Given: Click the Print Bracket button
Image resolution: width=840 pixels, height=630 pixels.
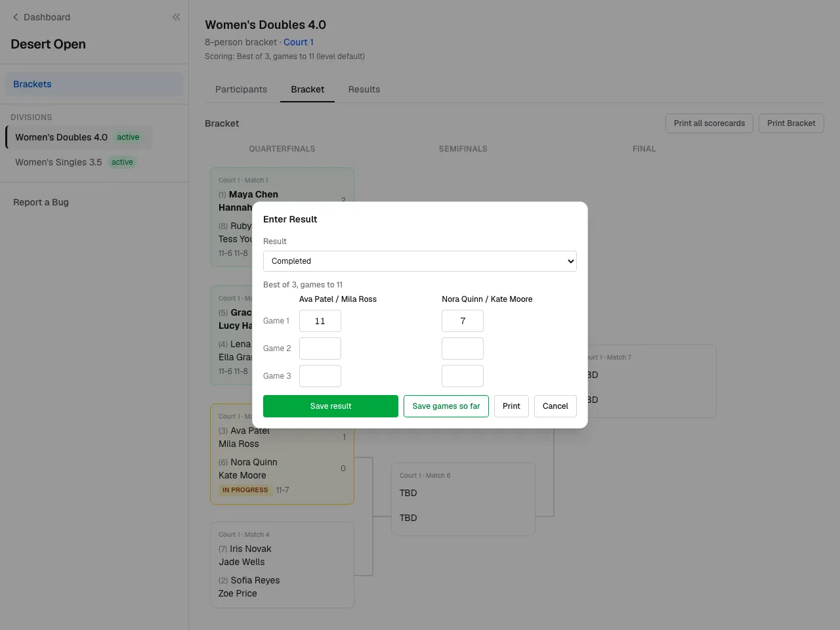Looking at the screenshot, I should [791, 123].
